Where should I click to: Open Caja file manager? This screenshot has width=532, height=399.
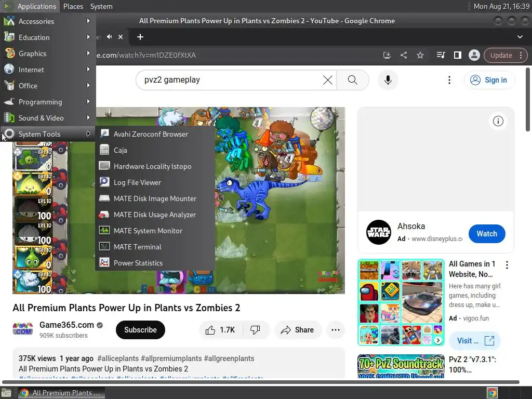click(x=155, y=150)
